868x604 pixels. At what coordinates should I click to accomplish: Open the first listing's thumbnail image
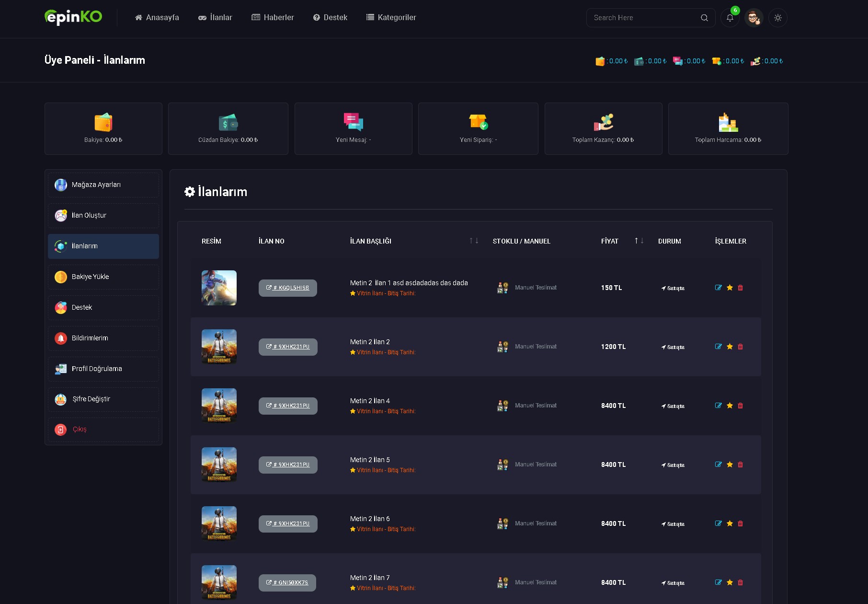[219, 288]
